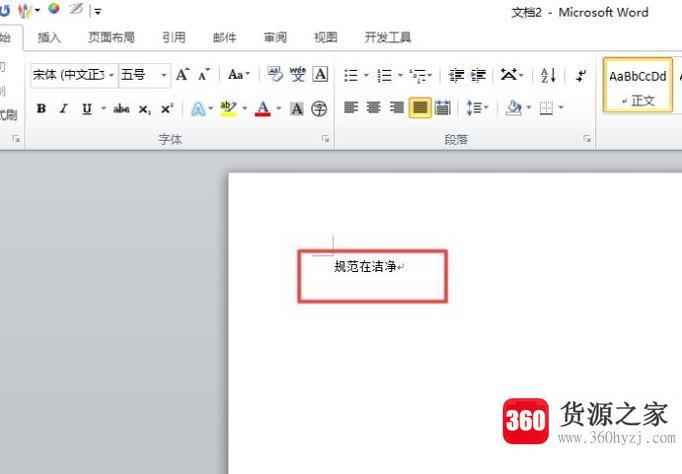Increase paragraph indent

click(478, 75)
